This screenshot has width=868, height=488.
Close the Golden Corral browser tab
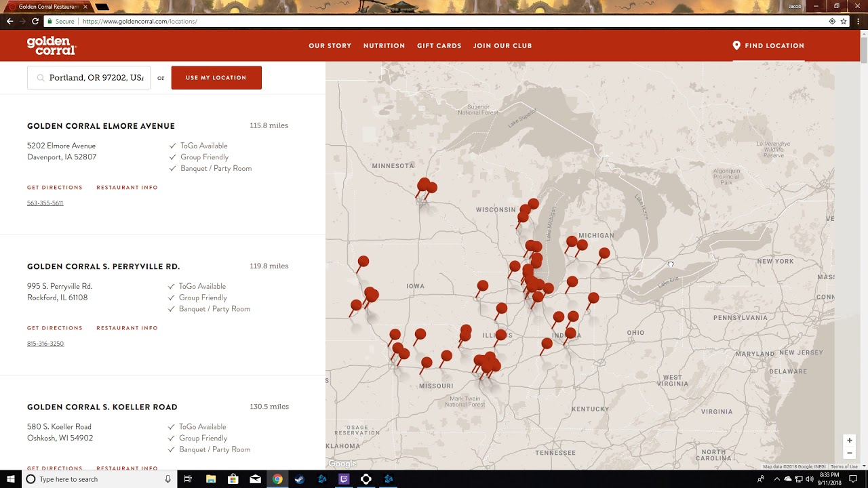[85, 7]
